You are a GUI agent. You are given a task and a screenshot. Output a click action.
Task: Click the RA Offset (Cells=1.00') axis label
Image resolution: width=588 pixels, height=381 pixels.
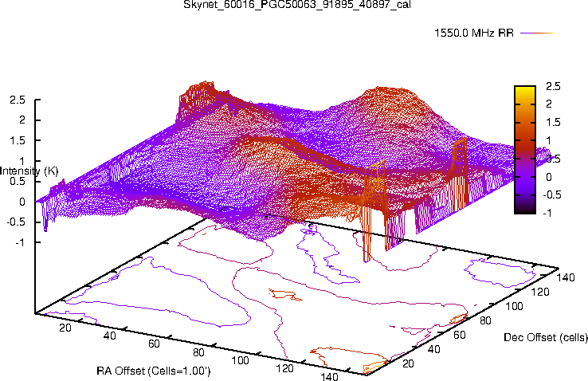pos(154,371)
